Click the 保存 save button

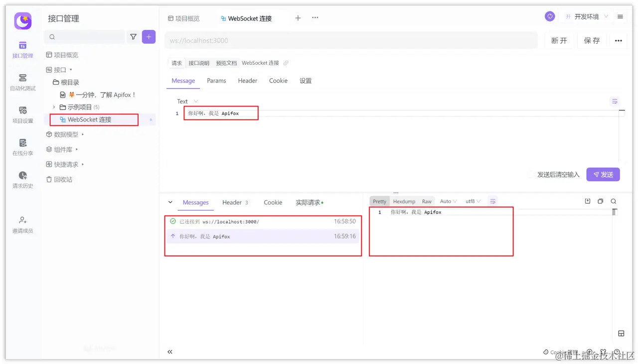[592, 40]
